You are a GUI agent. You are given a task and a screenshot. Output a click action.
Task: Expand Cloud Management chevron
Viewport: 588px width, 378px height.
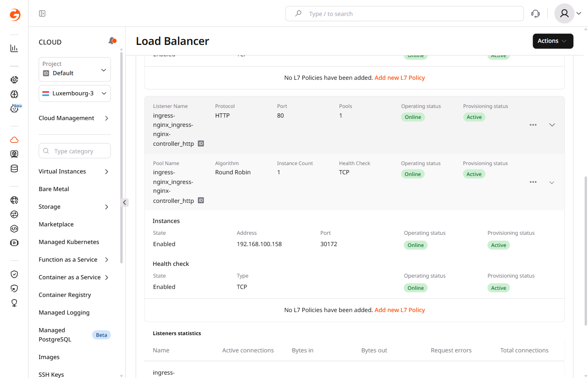click(107, 118)
